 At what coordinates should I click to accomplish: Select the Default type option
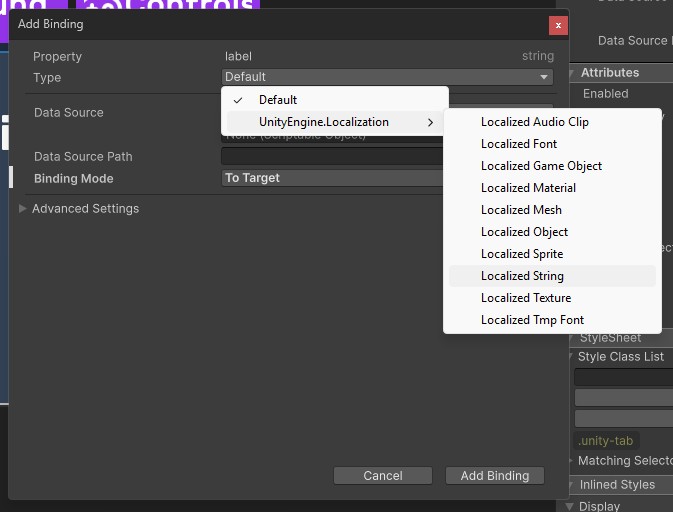click(x=277, y=100)
